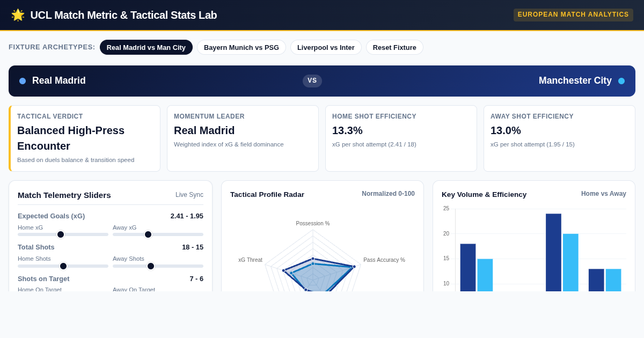Click the Home Shots slider handle
The height and width of the screenshot is (338, 644).
point(63,266)
